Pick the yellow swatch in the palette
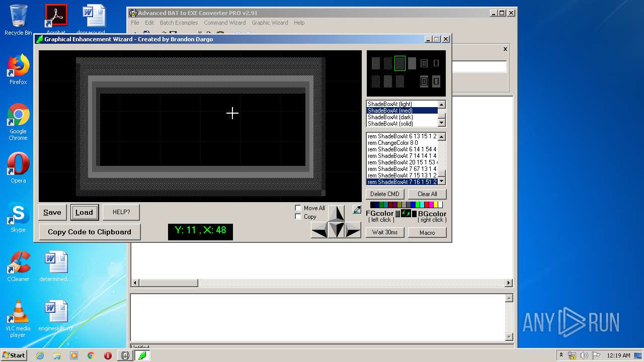 tap(436, 205)
